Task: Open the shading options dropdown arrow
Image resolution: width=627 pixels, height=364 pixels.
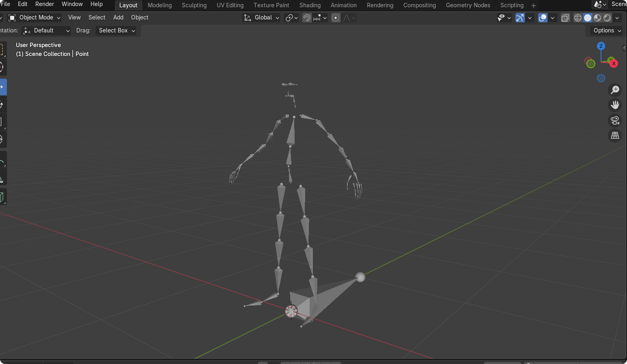Action: click(x=617, y=18)
